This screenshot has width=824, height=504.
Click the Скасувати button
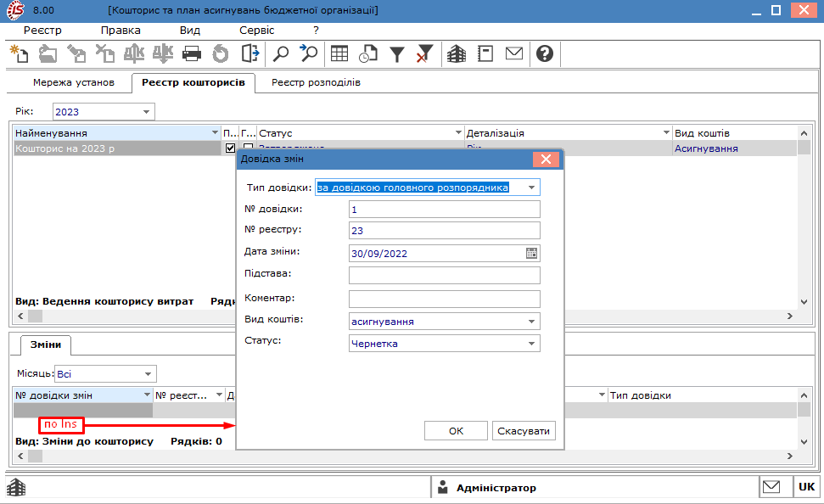click(x=524, y=431)
